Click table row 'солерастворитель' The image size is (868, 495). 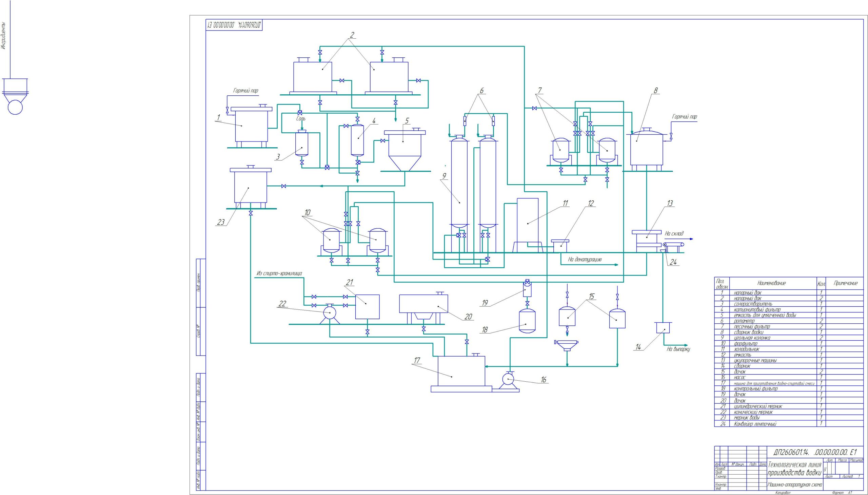click(789, 304)
